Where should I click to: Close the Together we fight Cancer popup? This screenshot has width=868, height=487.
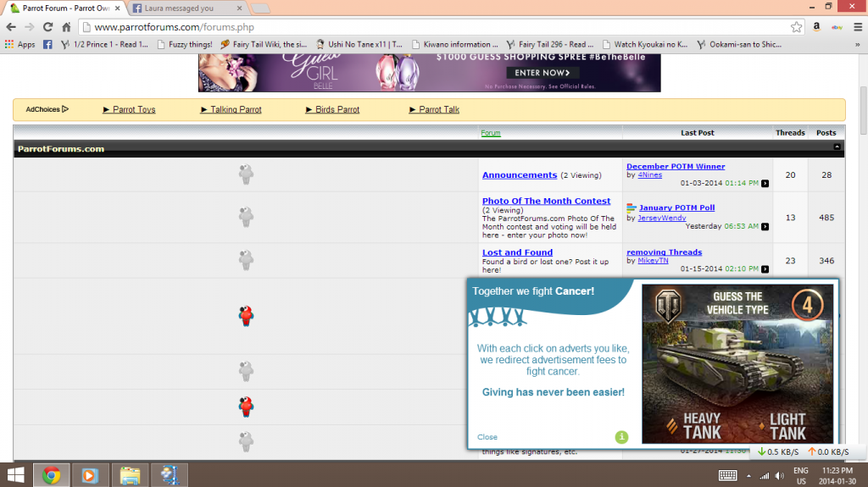(x=487, y=437)
